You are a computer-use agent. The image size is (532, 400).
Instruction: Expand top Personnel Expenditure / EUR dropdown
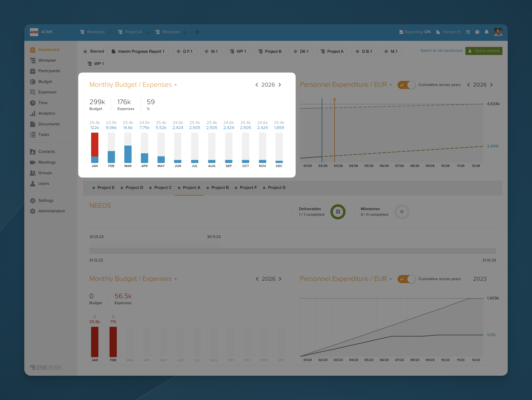click(390, 85)
